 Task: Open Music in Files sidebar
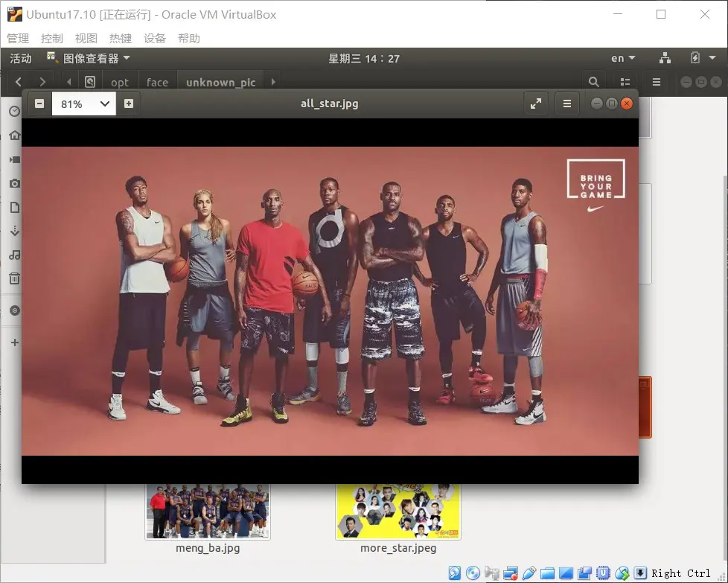click(14, 255)
